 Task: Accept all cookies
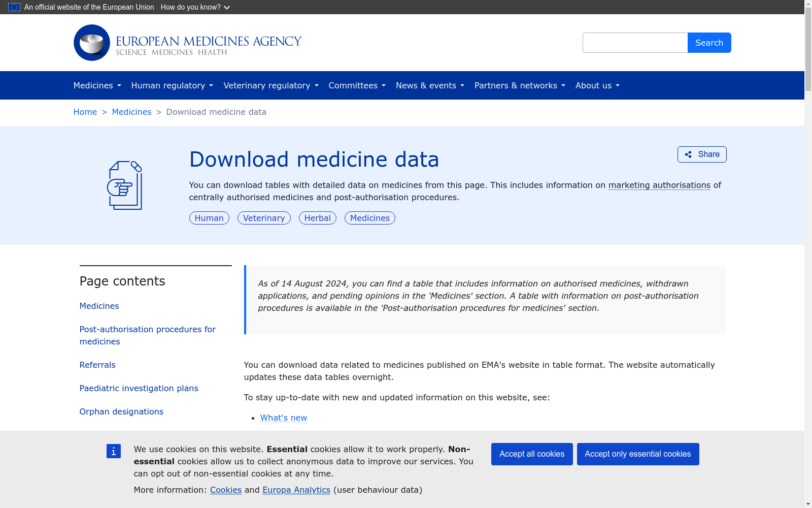(531, 454)
